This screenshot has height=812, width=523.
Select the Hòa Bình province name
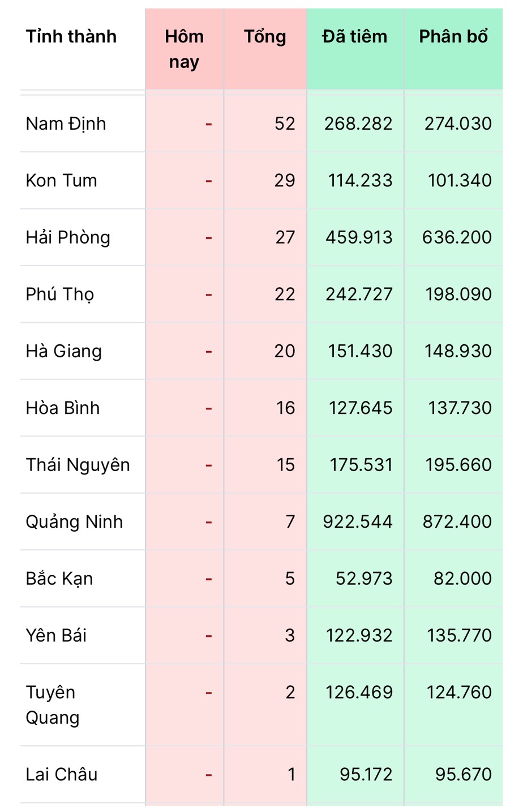(63, 408)
